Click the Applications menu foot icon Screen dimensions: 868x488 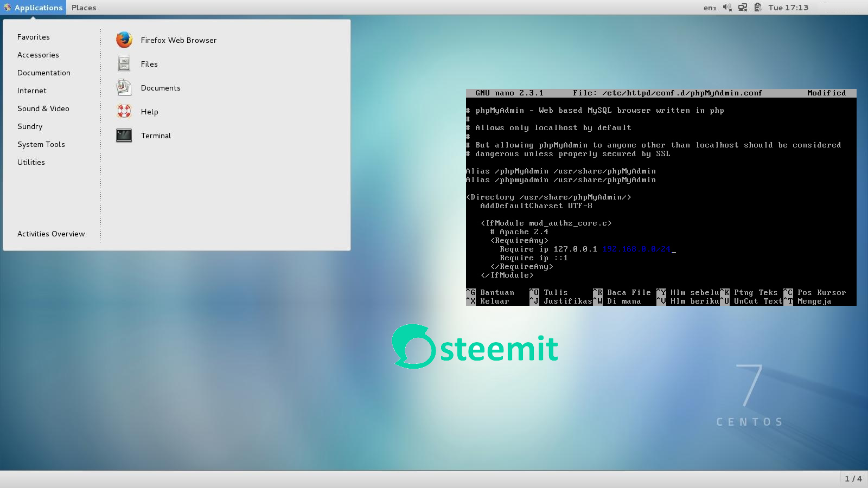coord(8,8)
